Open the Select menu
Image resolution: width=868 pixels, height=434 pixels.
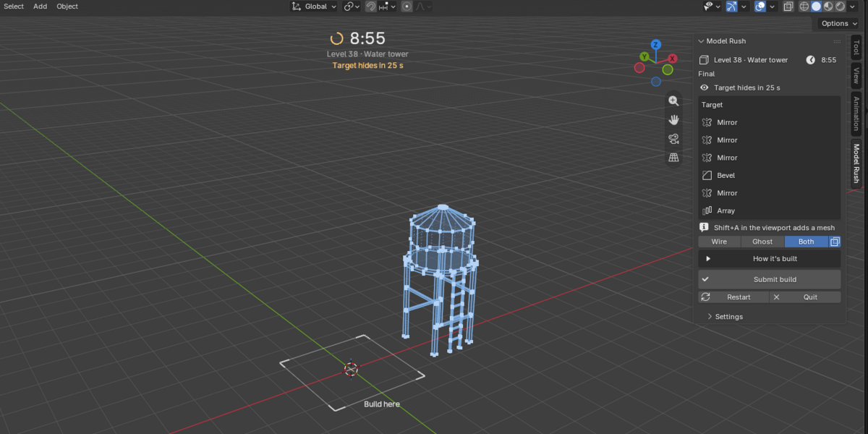point(14,7)
